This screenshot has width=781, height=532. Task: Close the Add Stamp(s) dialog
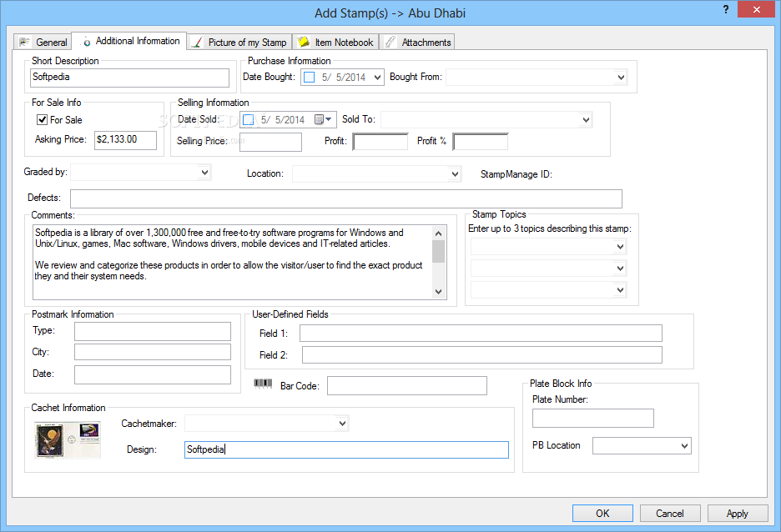click(x=757, y=9)
